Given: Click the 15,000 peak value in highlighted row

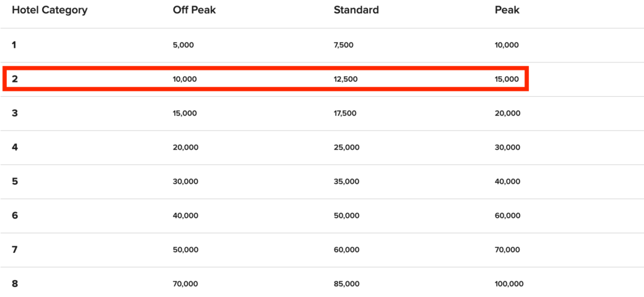Looking at the screenshot, I should [x=507, y=79].
